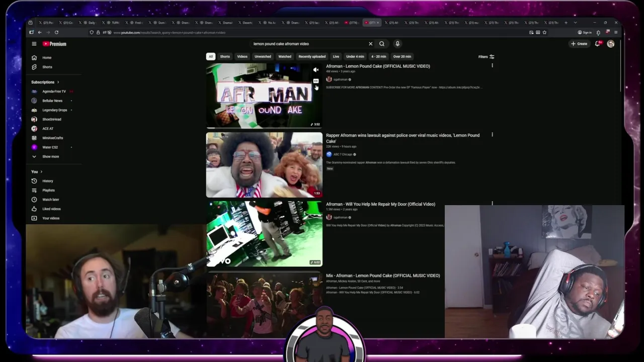Open the account avatar menu
The height and width of the screenshot is (362, 644).
click(x=611, y=44)
